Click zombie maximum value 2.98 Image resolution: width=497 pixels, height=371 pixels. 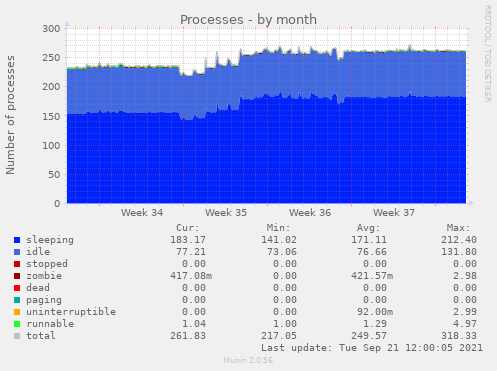(x=465, y=276)
